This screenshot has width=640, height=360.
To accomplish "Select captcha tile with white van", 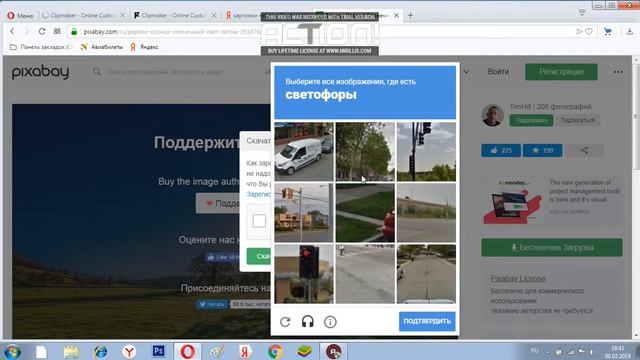I will coord(304,151).
